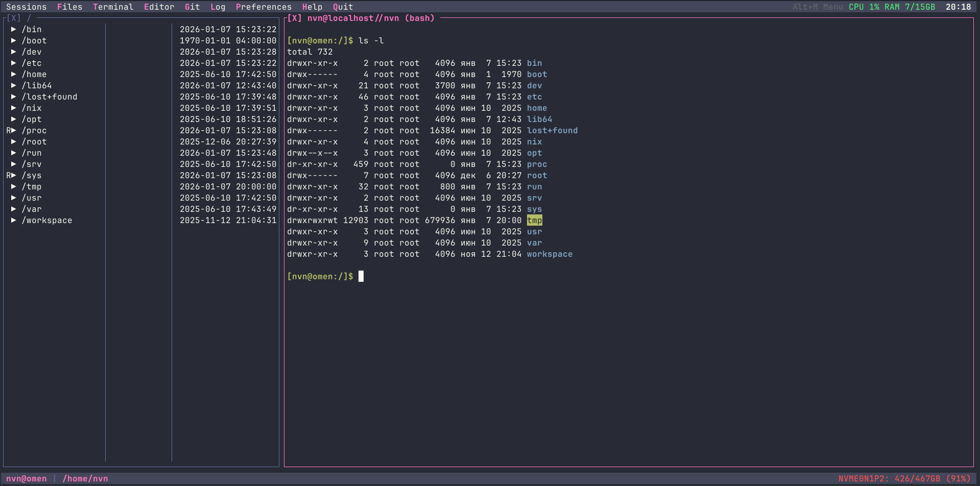980x486 pixels.
Task: Open the Preferences menu
Action: coord(264,7)
